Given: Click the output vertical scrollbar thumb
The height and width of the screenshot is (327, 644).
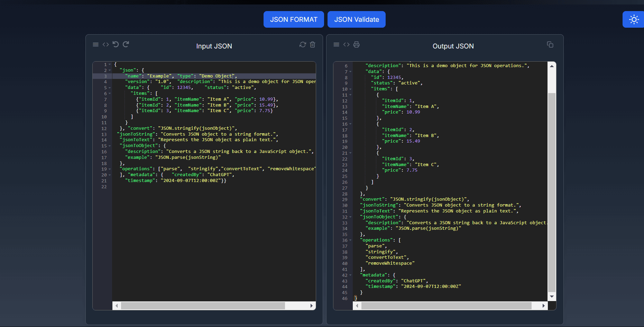Looking at the screenshot, I should [552, 192].
